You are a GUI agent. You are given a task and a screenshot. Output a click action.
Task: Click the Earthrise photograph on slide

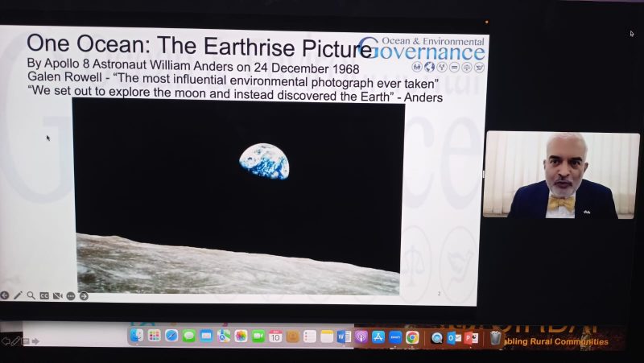(x=238, y=197)
